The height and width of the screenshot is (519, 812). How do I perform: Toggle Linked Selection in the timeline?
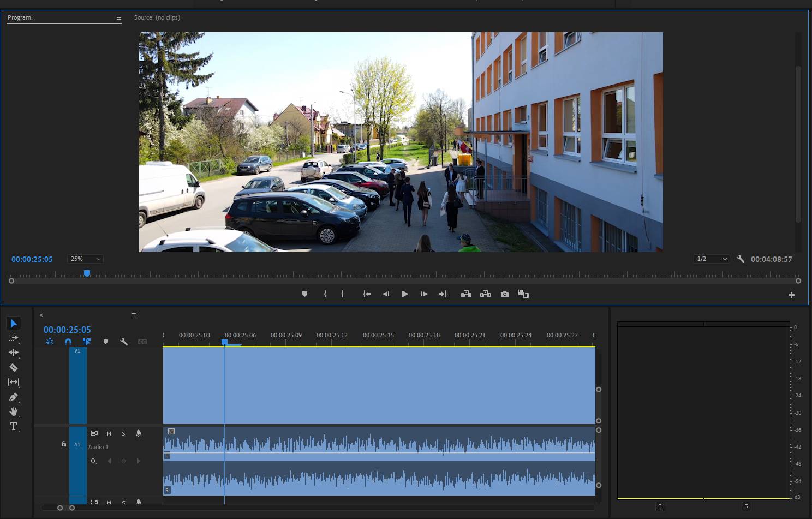click(x=87, y=342)
